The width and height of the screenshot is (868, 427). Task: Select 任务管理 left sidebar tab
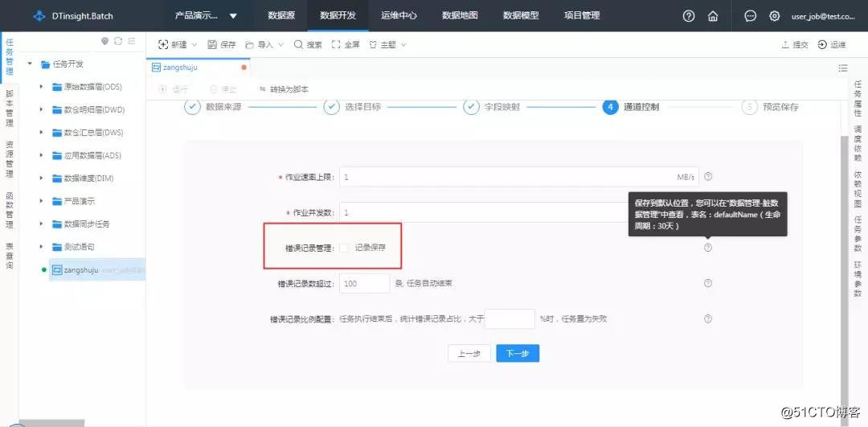[10, 58]
